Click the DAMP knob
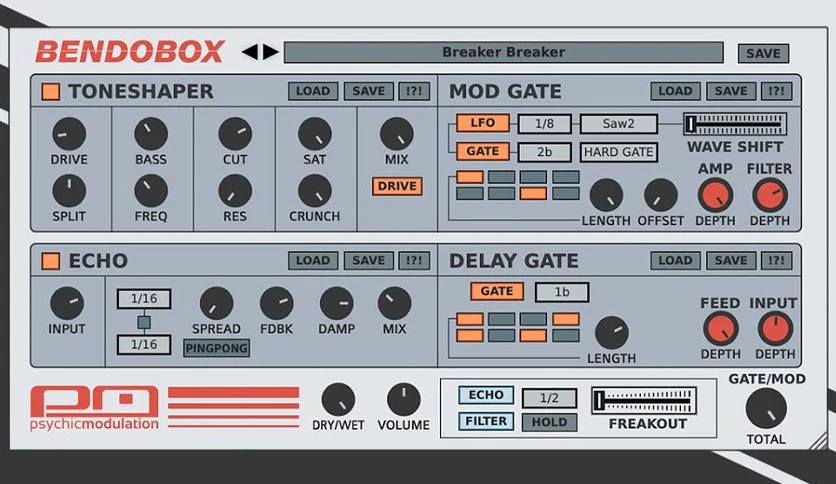 tap(336, 304)
